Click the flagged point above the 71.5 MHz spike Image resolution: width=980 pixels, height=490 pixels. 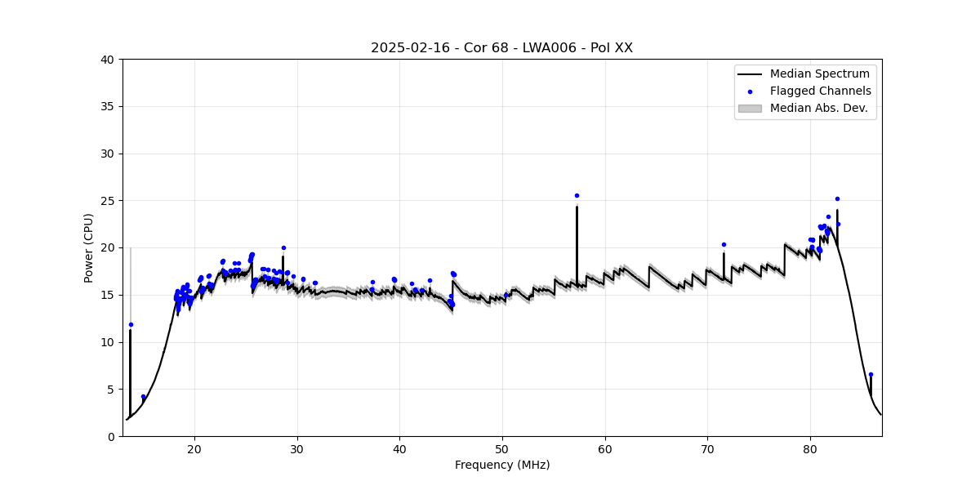(724, 244)
